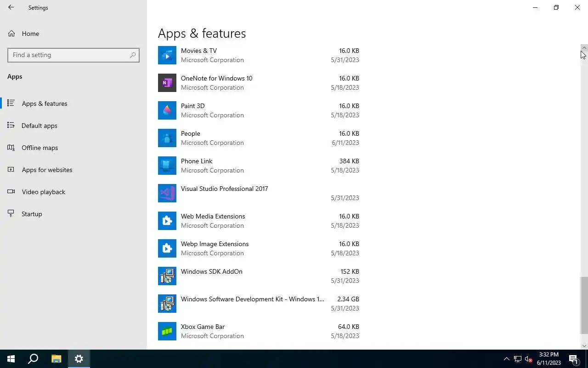Click the 152 KB size value
This screenshot has height=368, width=588.
point(350,271)
